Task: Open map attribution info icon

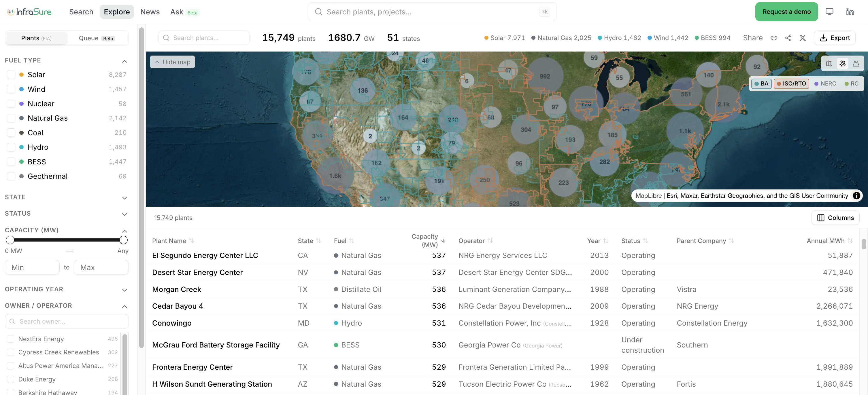Action: tap(856, 196)
